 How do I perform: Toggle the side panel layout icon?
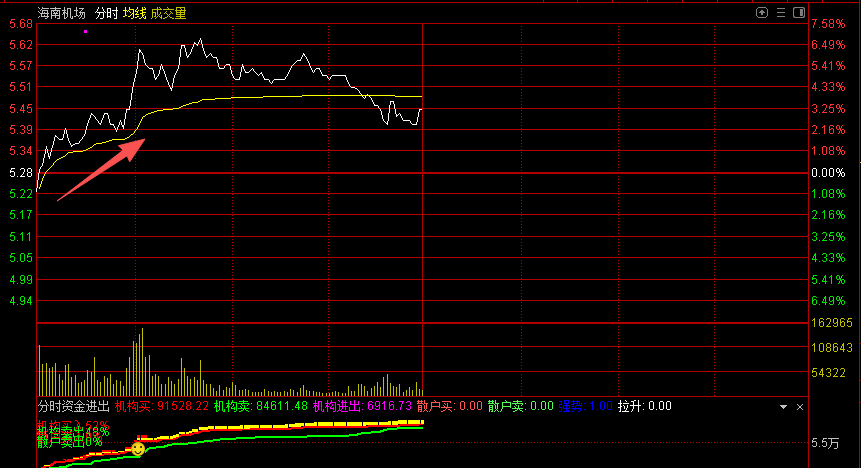(x=799, y=13)
